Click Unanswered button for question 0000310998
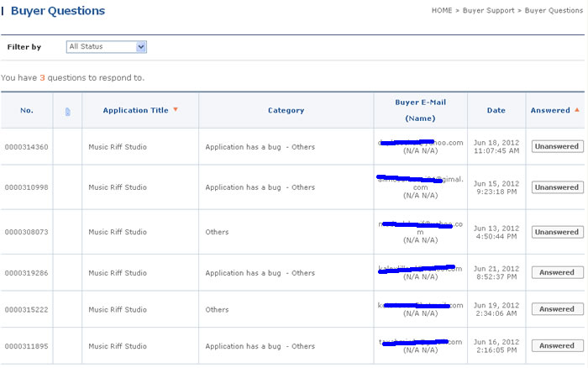 point(557,187)
